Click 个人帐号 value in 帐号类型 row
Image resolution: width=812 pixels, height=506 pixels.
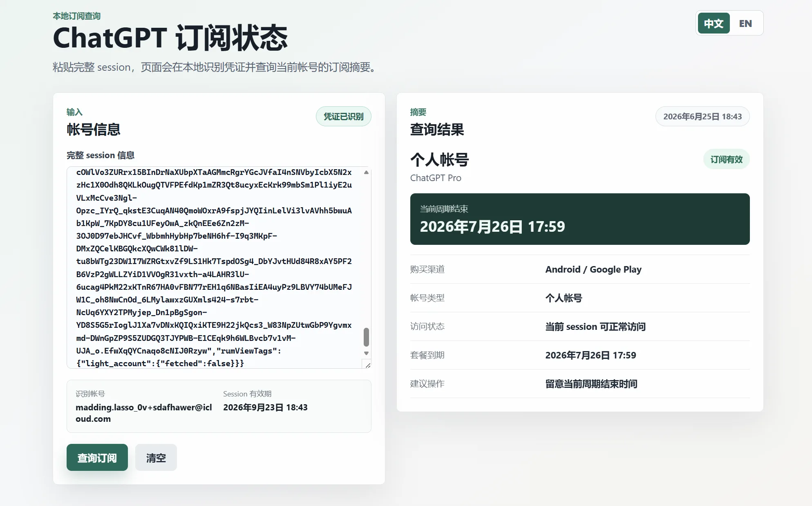tap(564, 298)
